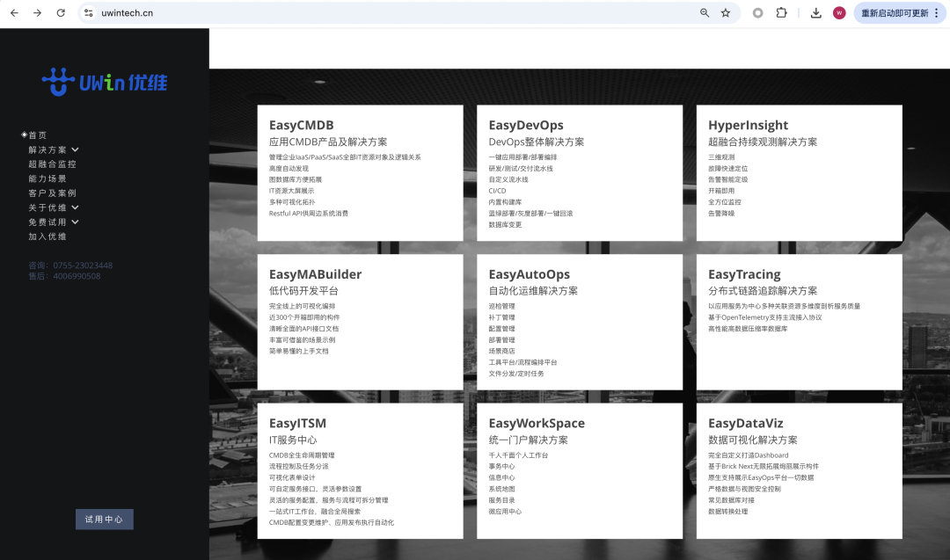Click 完全自定义打造Dashboard line
Screen dimensions: 950x560
(749, 455)
